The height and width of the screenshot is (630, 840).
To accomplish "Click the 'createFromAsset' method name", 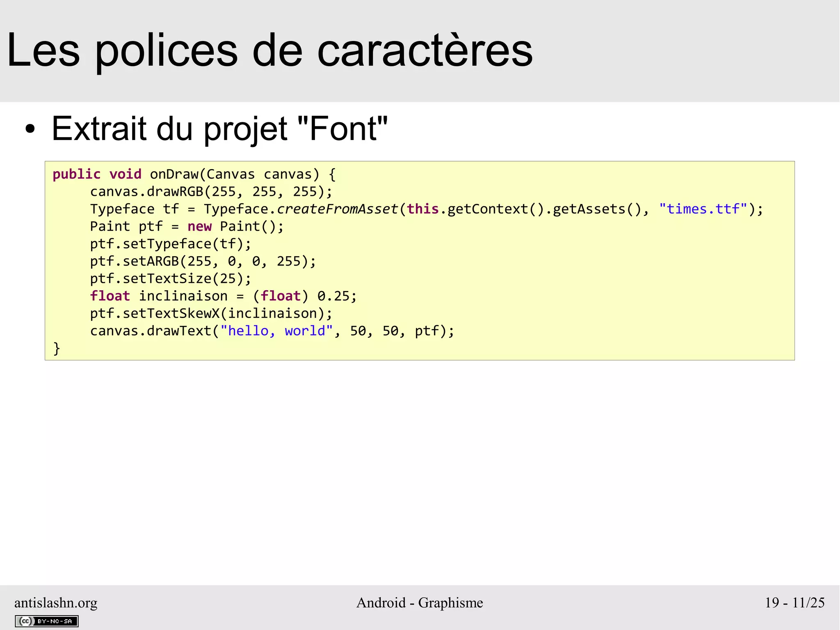I will [337, 209].
